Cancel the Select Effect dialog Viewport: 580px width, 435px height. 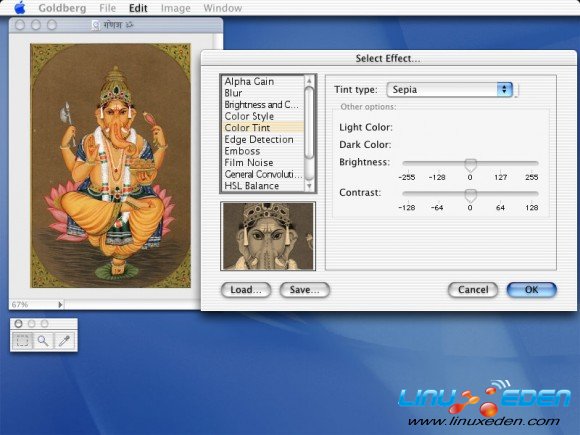pos(473,290)
